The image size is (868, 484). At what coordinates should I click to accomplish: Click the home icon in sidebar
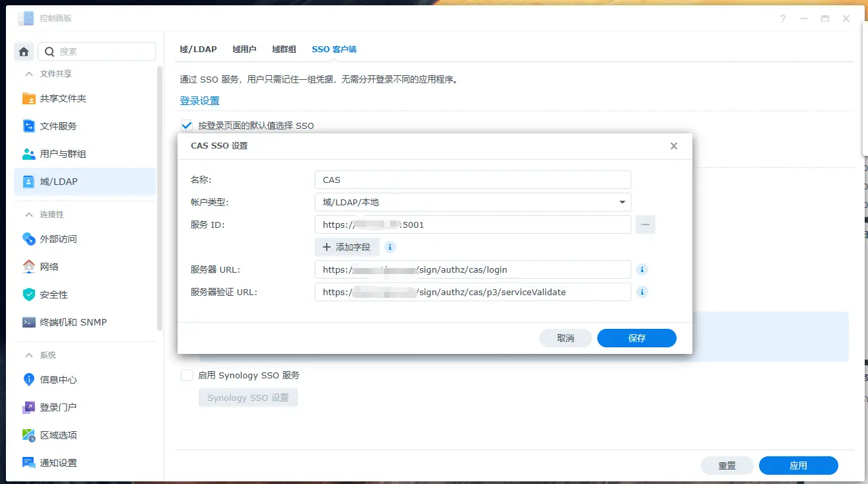coord(24,52)
